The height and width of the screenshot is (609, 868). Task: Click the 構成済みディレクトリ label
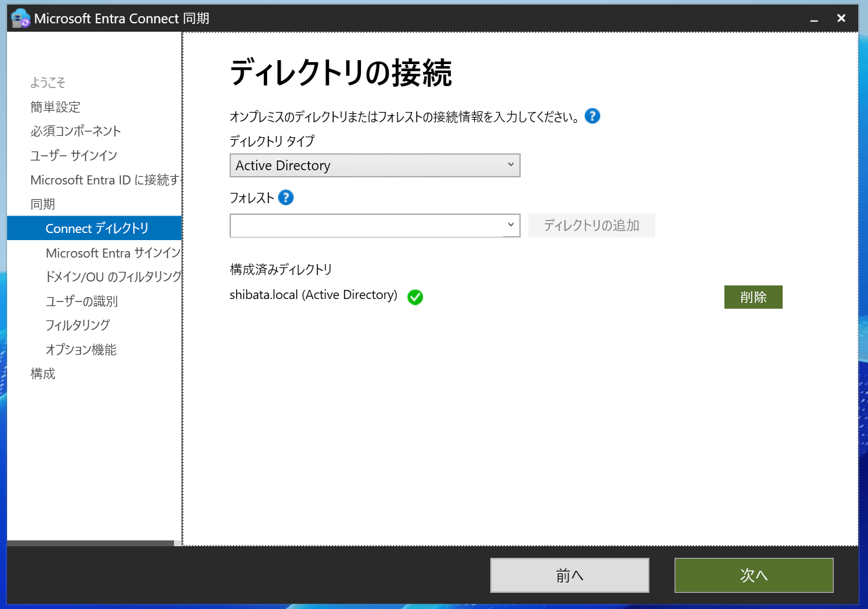coord(281,269)
